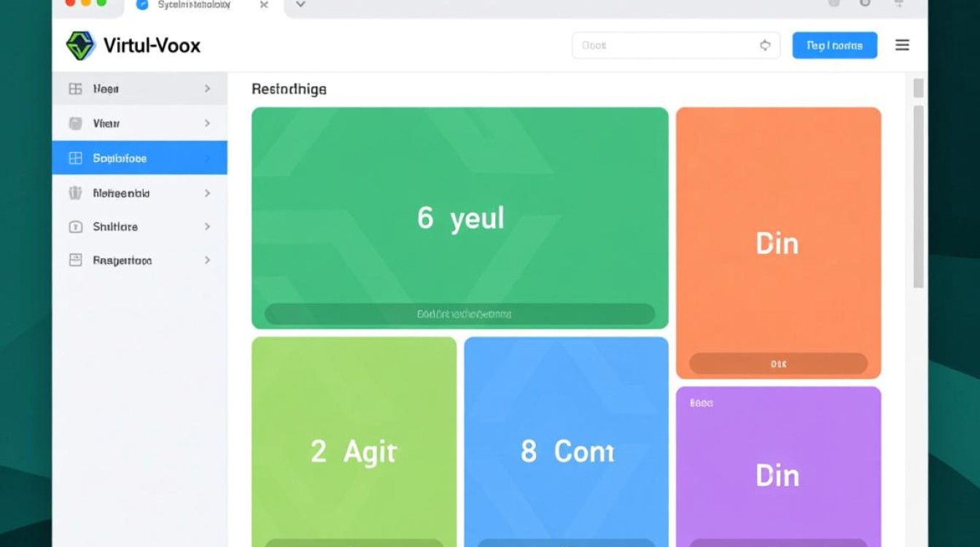Expand the Shiitlore sidebar chevron
This screenshot has width=980, height=547.
pos(207,227)
